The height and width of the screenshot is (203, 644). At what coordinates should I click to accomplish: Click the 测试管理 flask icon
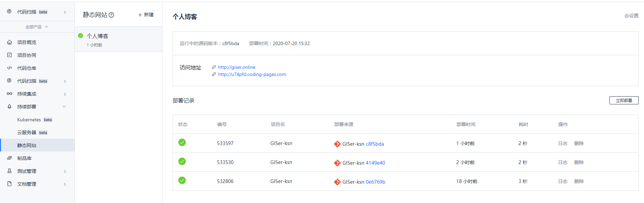point(9,171)
